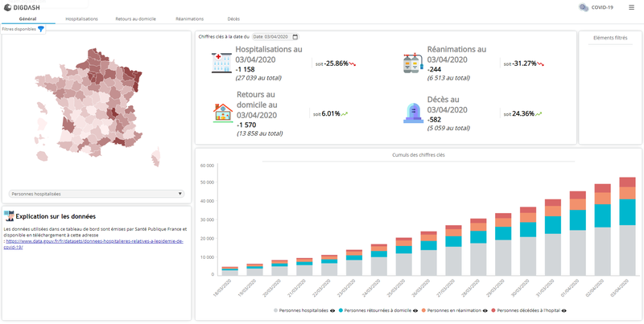Go to the Réanimations tab
Viewport: 644px width, 324px height.
point(189,18)
